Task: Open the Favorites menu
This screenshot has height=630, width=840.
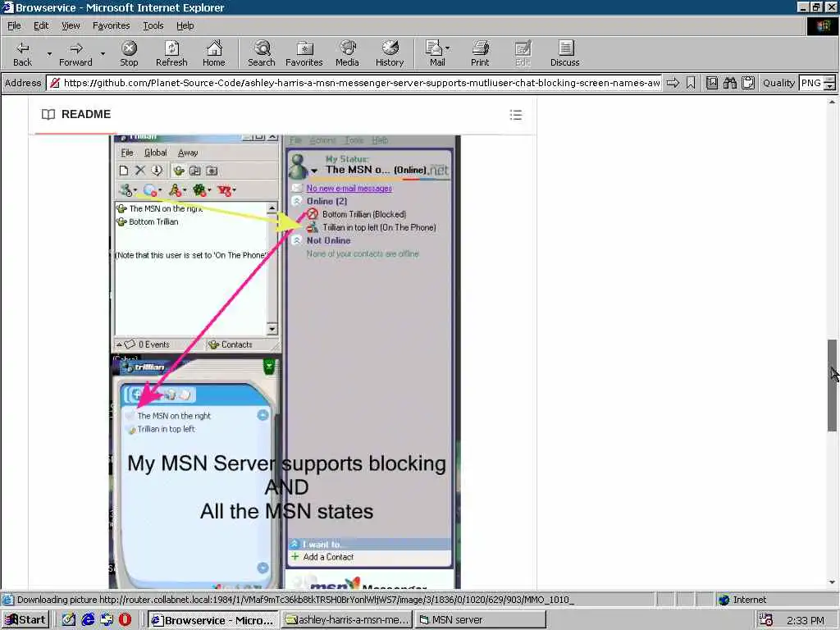Action: click(x=111, y=25)
